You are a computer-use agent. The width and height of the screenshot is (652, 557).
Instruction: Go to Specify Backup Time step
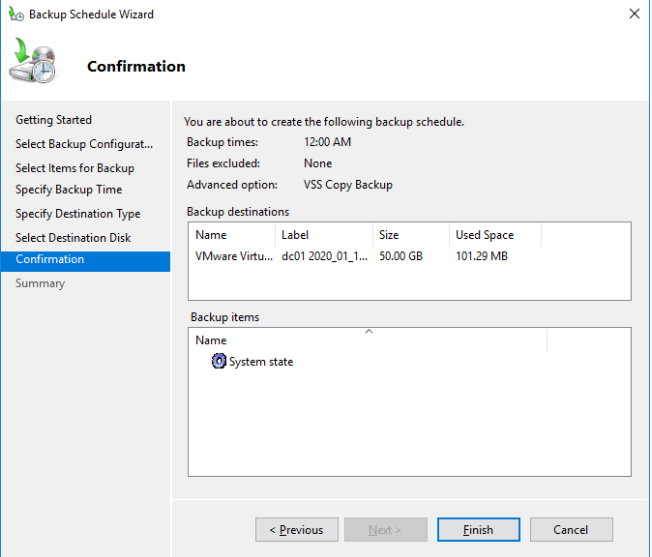(x=69, y=190)
